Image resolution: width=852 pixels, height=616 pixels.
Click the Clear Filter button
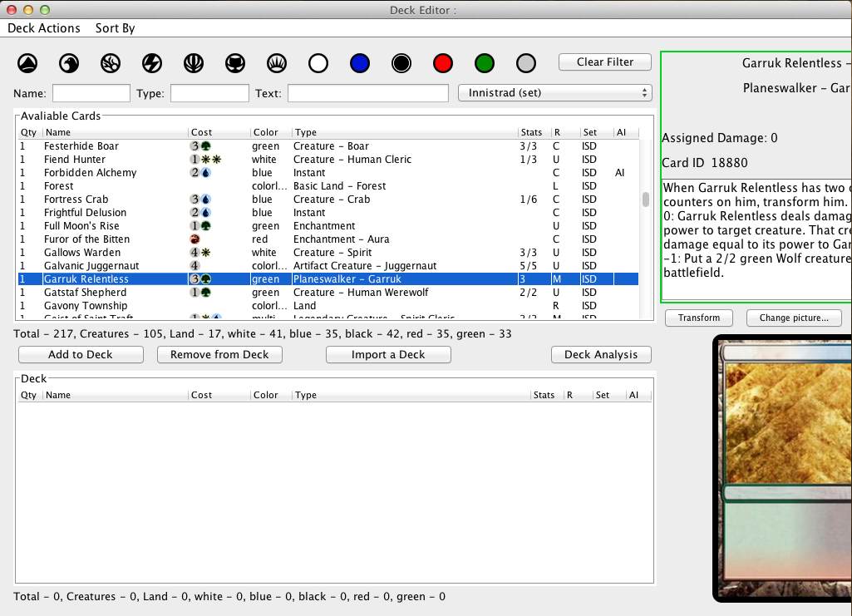click(x=605, y=62)
